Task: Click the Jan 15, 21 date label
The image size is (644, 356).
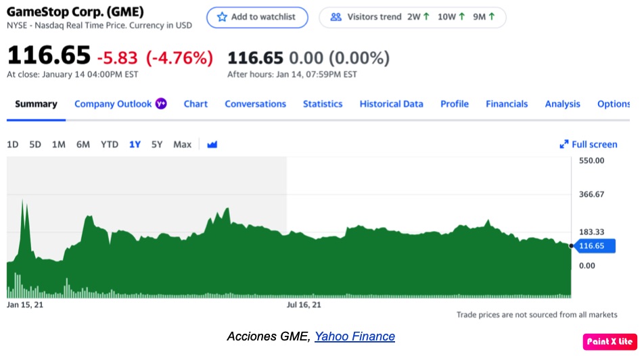Action: pos(24,305)
